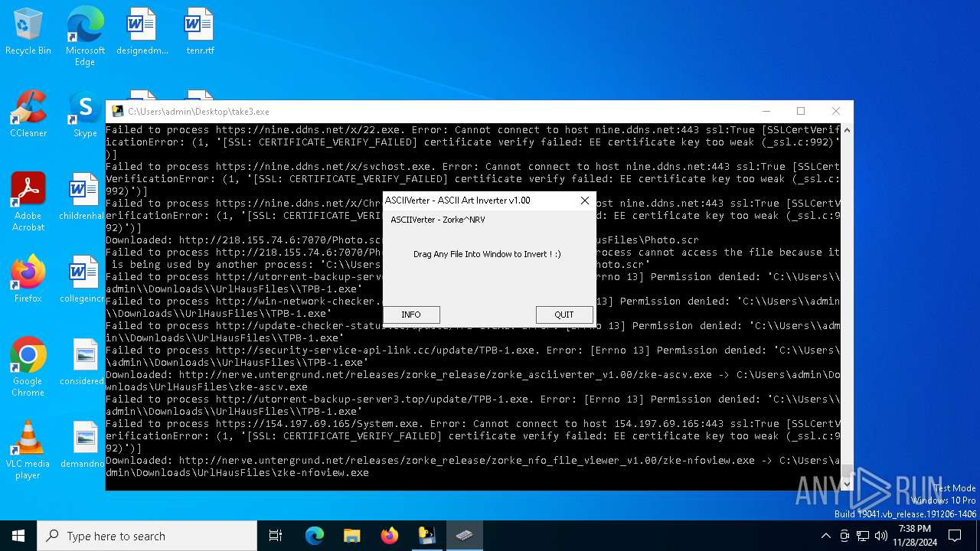This screenshot has width=980, height=551.
Task: Open the Windows Start menu
Action: click(18, 536)
